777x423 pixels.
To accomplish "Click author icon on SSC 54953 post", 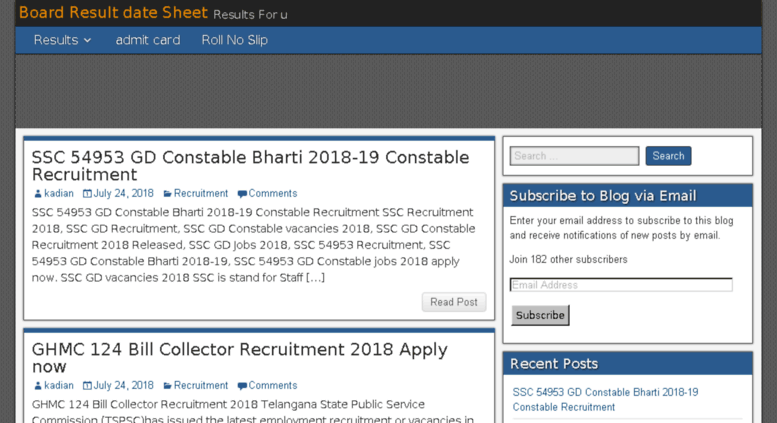I will [38, 194].
